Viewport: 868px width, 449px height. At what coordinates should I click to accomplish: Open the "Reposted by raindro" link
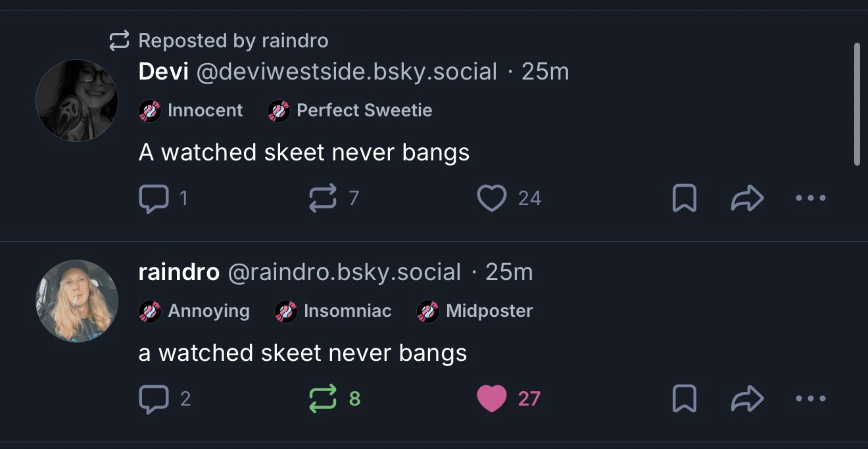point(232,41)
